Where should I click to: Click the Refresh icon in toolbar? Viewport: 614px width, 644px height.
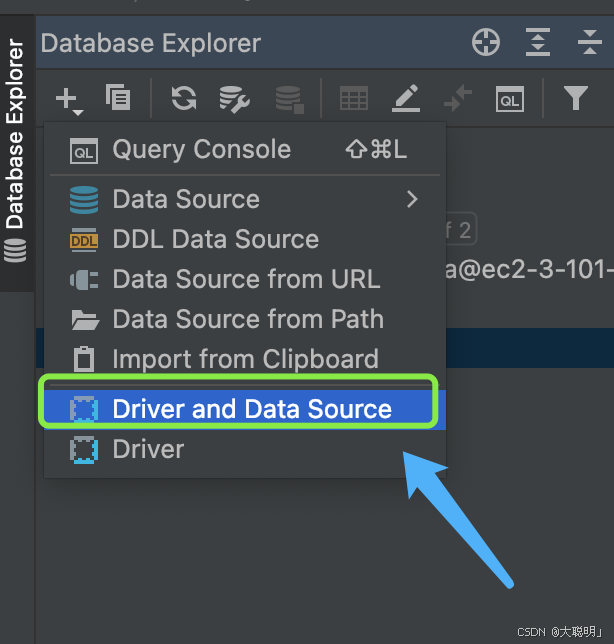click(183, 98)
